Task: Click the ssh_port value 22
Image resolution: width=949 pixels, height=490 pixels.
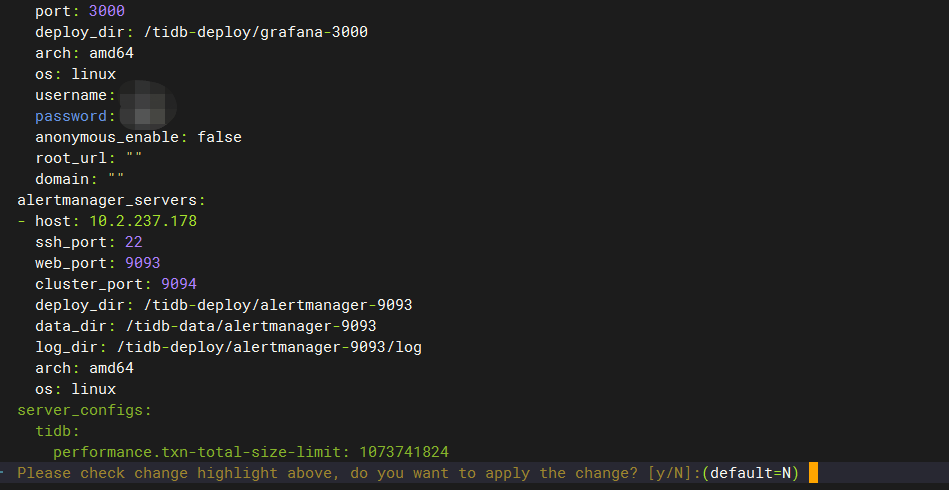Action: click(134, 242)
